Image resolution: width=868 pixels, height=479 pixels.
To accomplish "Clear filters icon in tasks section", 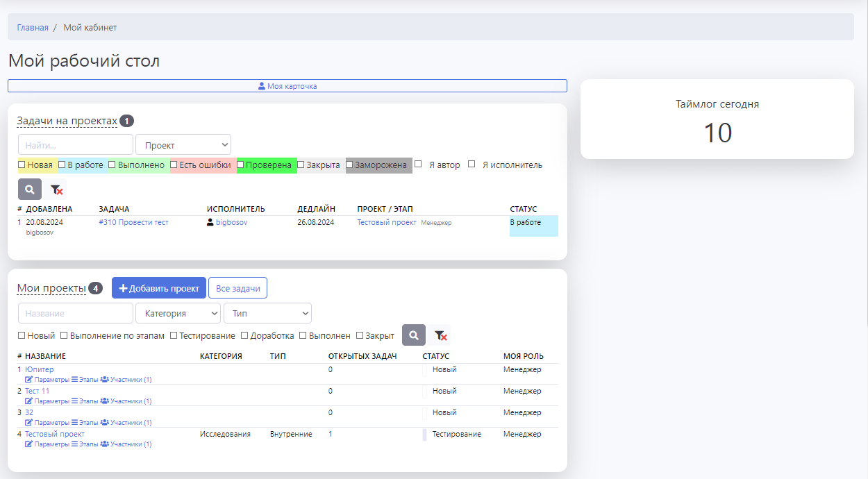I will [56, 189].
